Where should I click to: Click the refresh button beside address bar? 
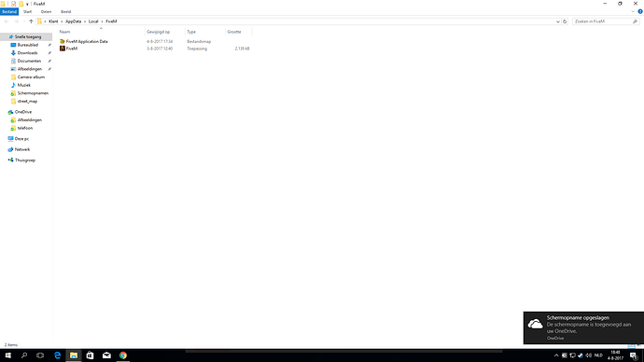pos(565,21)
